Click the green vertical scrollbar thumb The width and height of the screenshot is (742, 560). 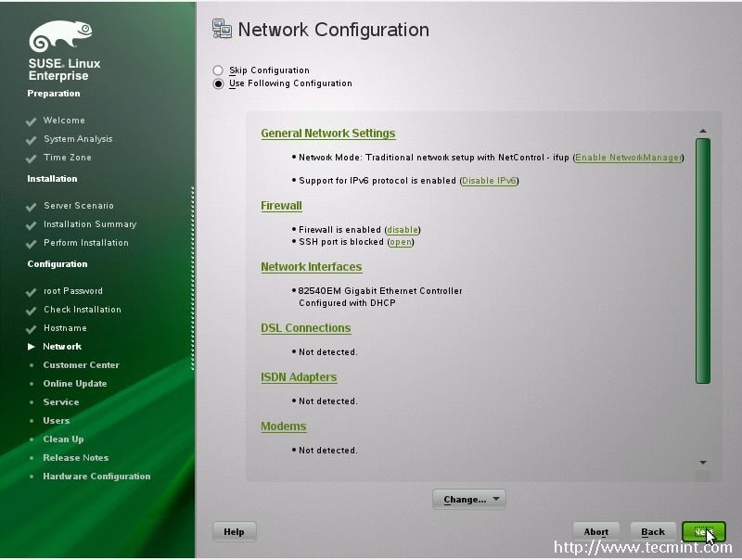coord(703,260)
